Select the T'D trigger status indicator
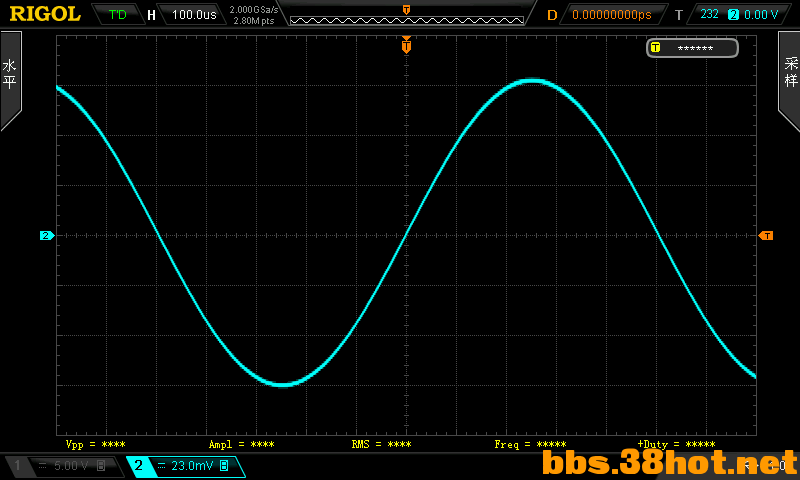Viewport: 800px width, 480px height. pyautogui.click(x=117, y=14)
